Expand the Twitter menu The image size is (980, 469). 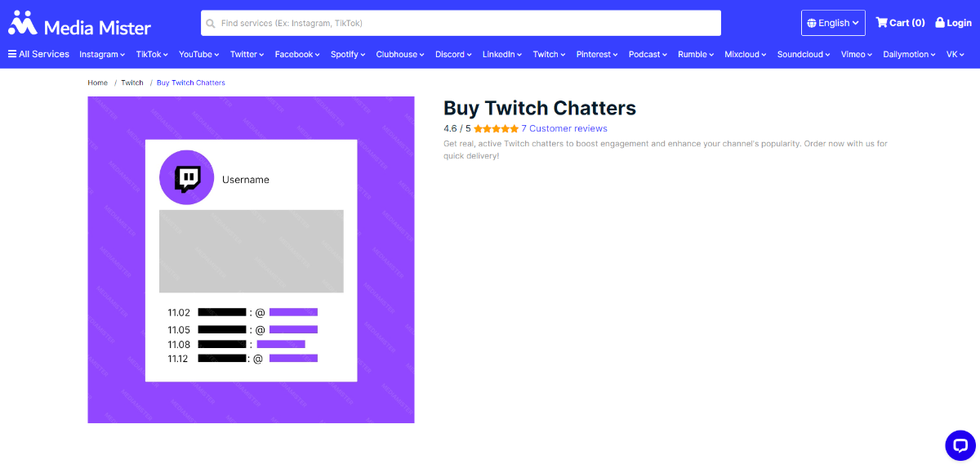(x=247, y=55)
